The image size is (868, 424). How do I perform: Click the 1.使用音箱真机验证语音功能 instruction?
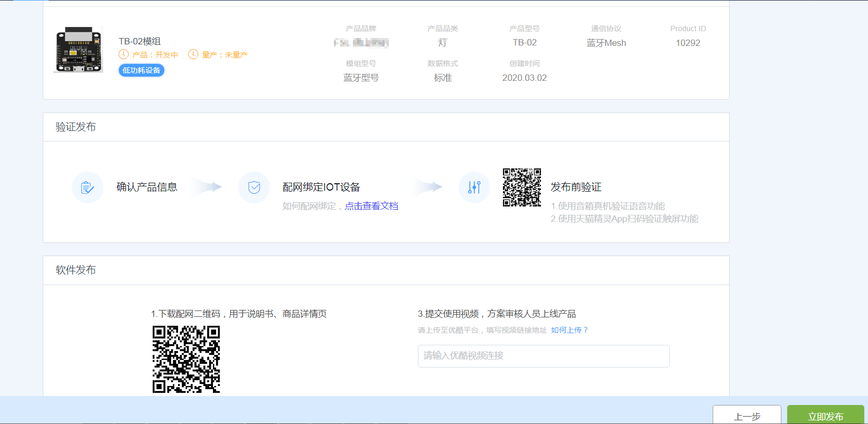pyautogui.click(x=608, y=206)
